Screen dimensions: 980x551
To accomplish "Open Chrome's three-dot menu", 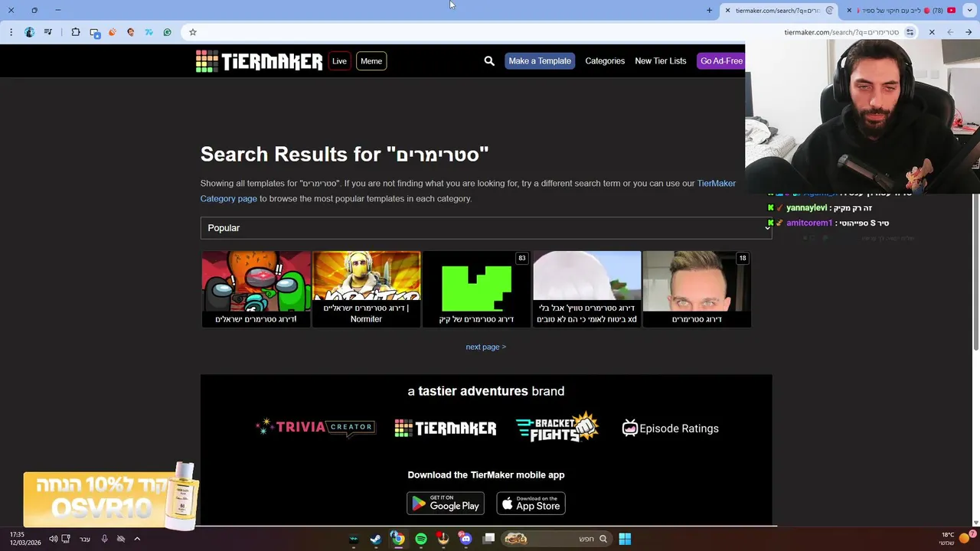I will point(11,32).
